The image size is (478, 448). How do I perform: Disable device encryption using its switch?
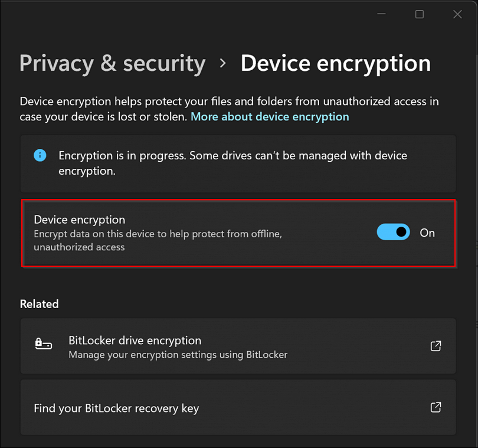tap(393, 232)
